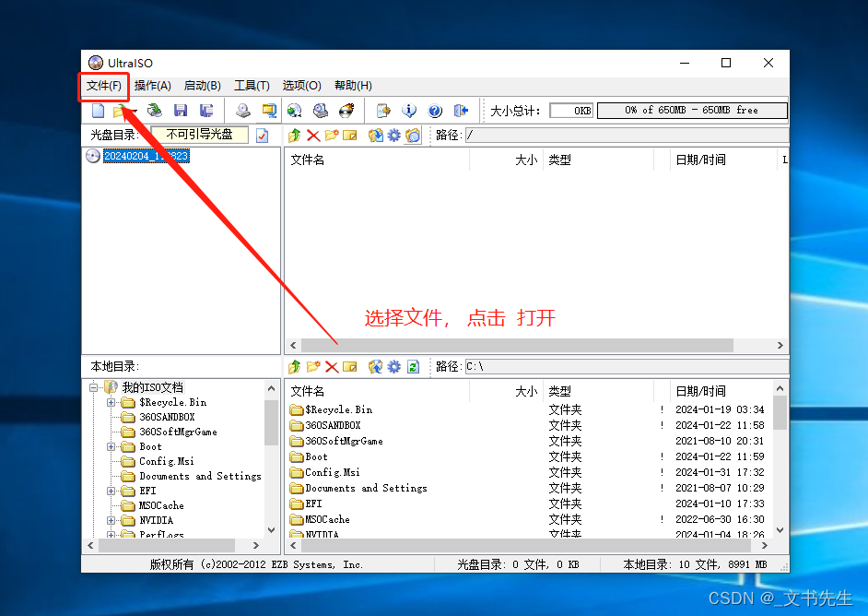This screenshot has width=868, height=616.
Task: Click the Open file folder icon
Action: click(x=120, y=111)
